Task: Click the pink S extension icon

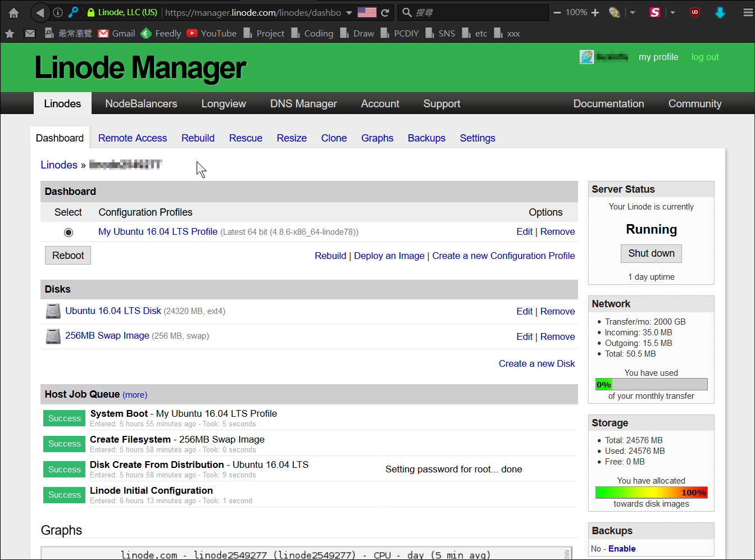Action: tap(655, 12)
